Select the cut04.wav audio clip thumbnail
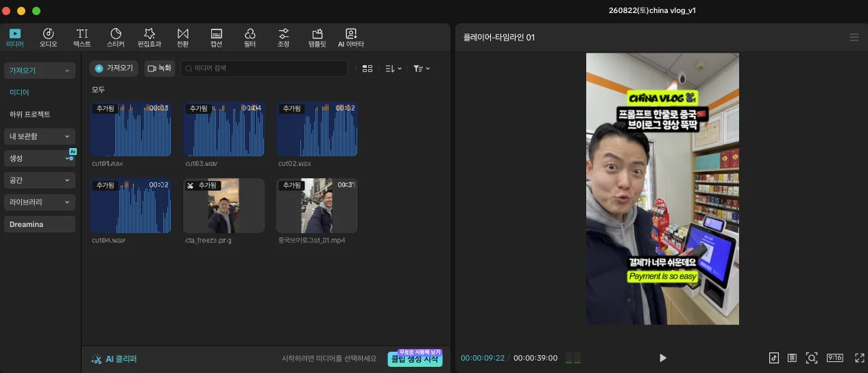This screenshot has width=868, height=373. pyautogui.click(x=130, y=206)
